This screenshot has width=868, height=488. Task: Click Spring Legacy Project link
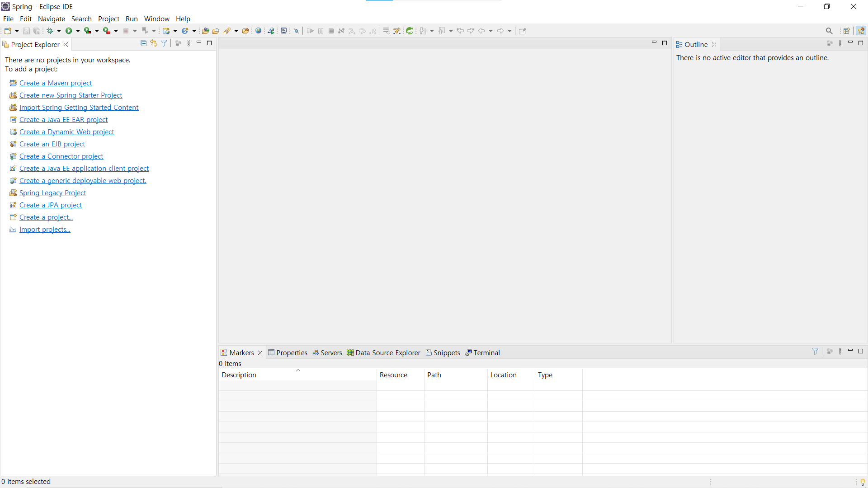coord(52,193)
